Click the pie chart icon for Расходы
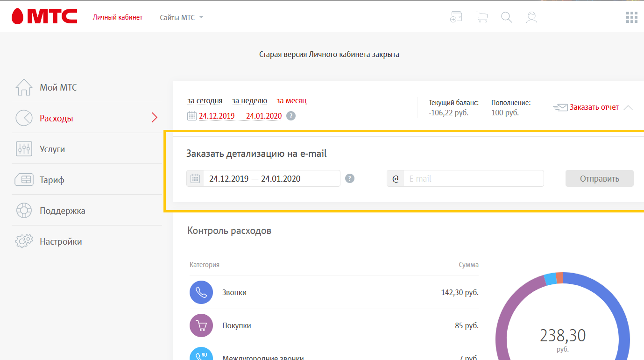The width and height of the screenshot is (644, 360). [24, 118]
